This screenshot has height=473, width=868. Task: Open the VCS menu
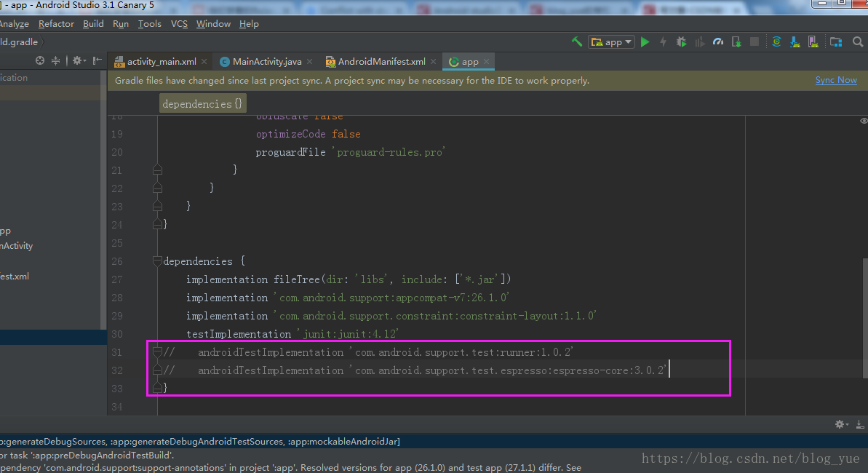[x=179, y=24]
